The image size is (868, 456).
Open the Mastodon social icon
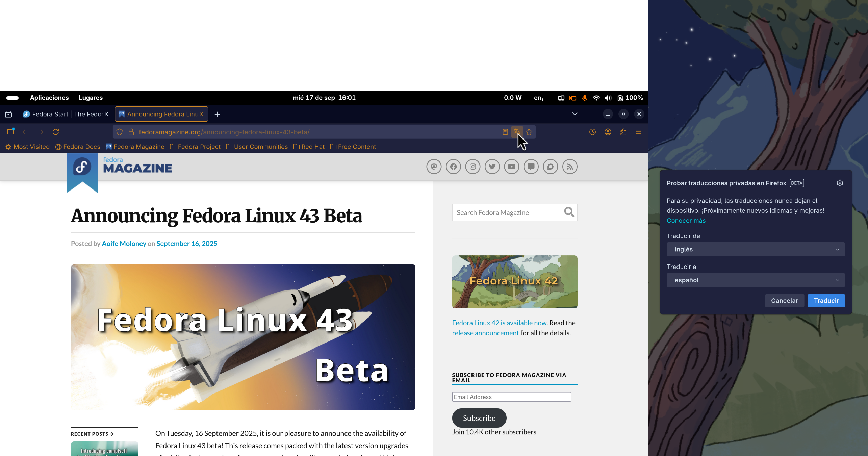[x=434, y=167]
